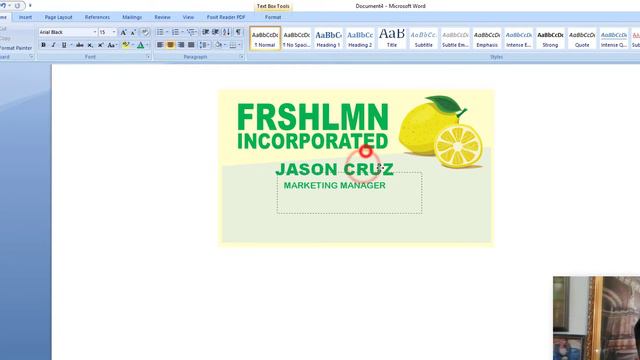Center the text alignment
Image resolution: width=640 pixels, height=360 pixels.
(x=170, y=45)
